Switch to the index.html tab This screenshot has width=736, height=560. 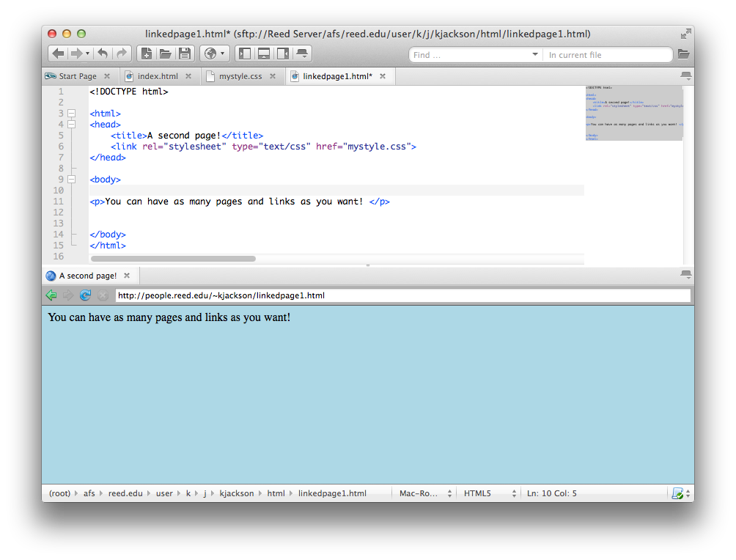point(158,76)
